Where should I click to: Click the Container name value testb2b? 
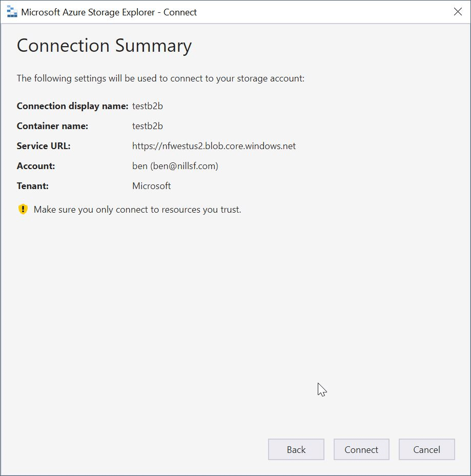(x=148, y=126)
